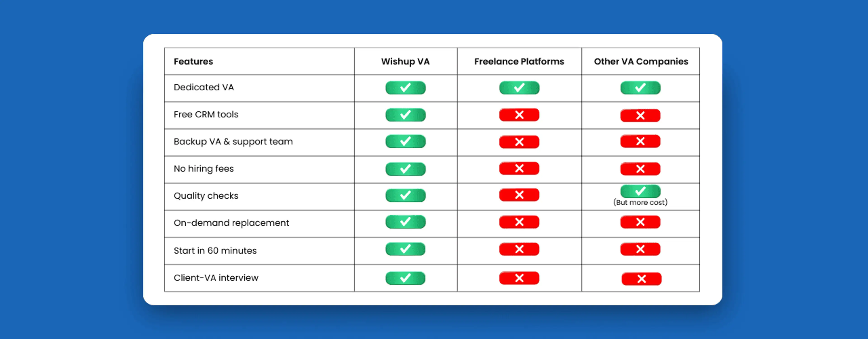868x339 pixels.
Task: Click Other VA Companies cross for Client-VA interview
Action: 641,279
